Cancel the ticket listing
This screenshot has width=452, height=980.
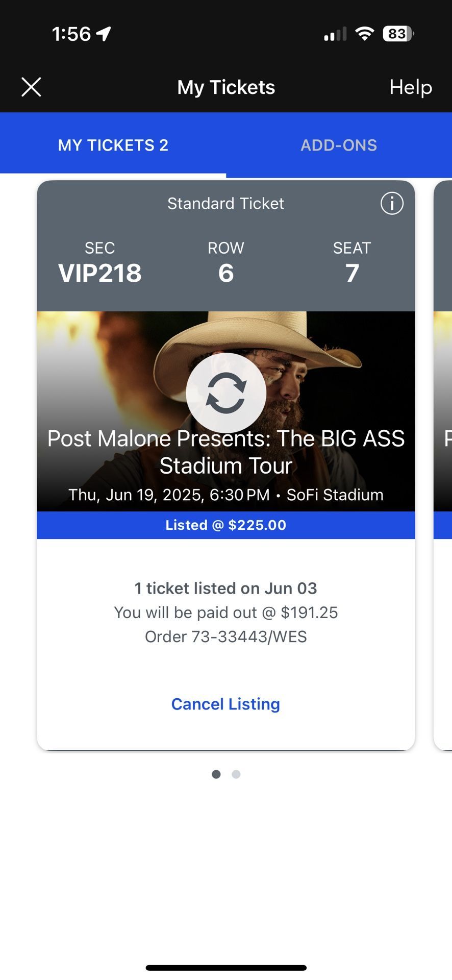click(x=225, y=704)
